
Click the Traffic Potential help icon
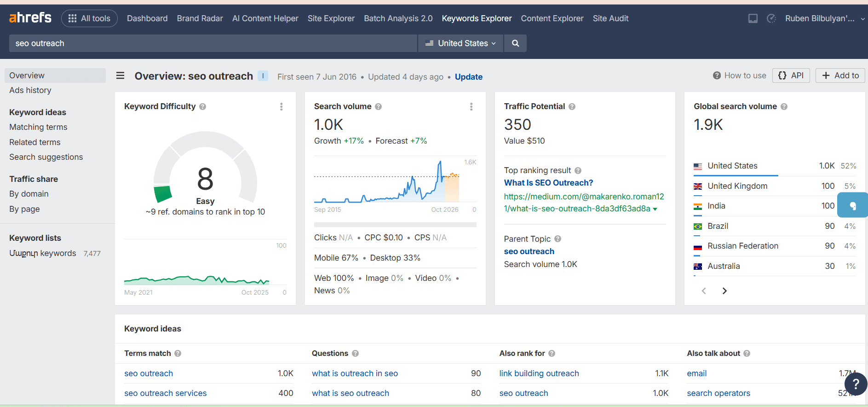[x=572, y=107]
